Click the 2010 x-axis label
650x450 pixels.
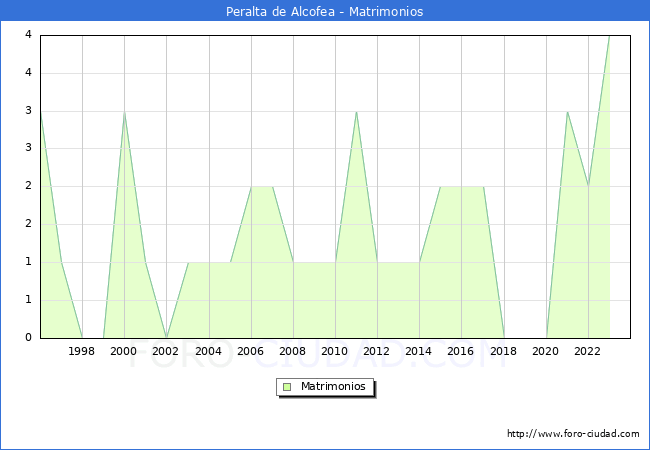coord(335,351)
